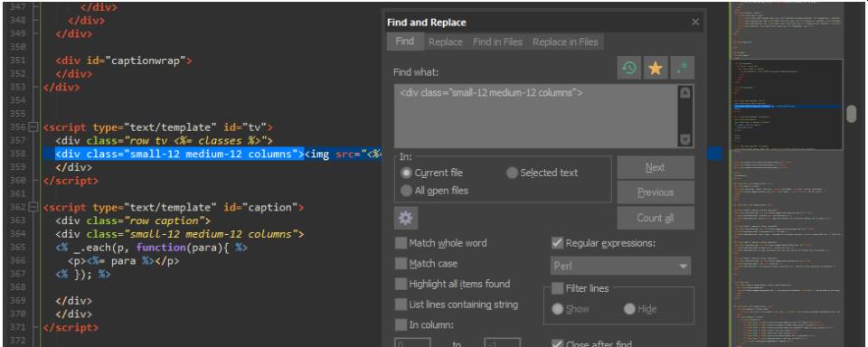Open the Perl regex engine dropdown
Image resolution: width=868 pixels, height=347 pixels.
[620, 266]
